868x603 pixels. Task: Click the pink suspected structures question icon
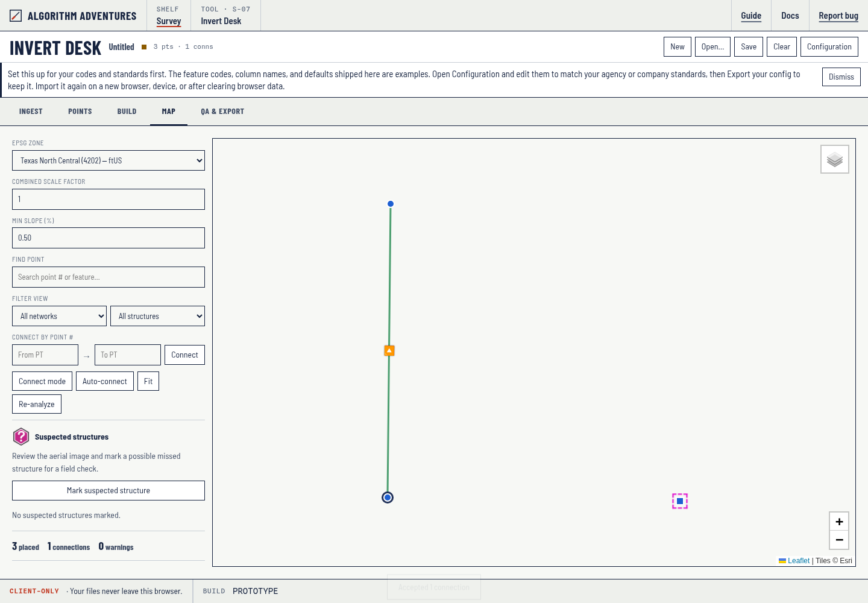click(21, 437)
